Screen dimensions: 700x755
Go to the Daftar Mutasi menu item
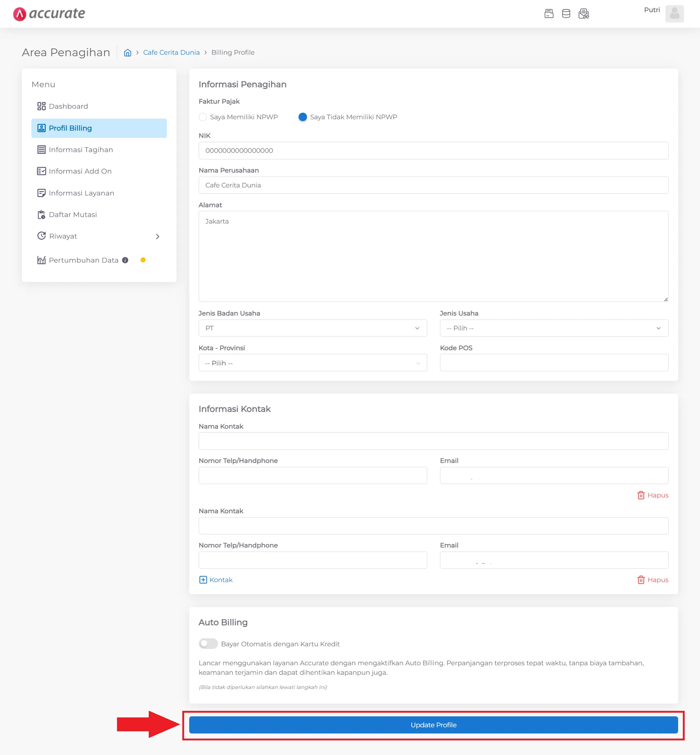tap(73, 215)
